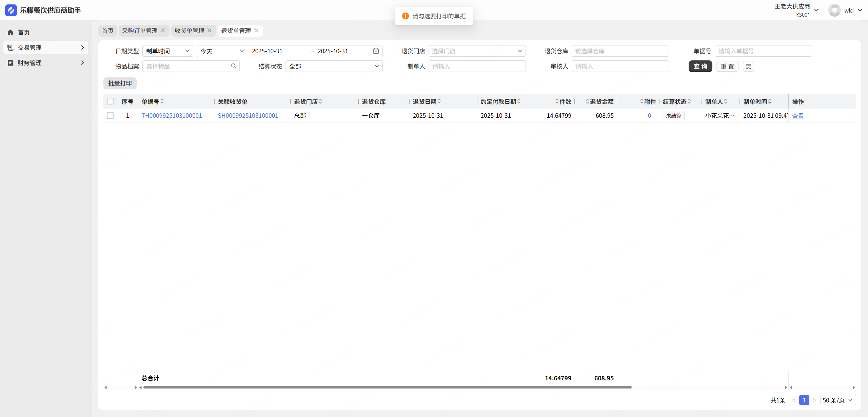868x417 pixels.
Task: Close the 收货单管理 tab
Action: [x=210, y=31]
